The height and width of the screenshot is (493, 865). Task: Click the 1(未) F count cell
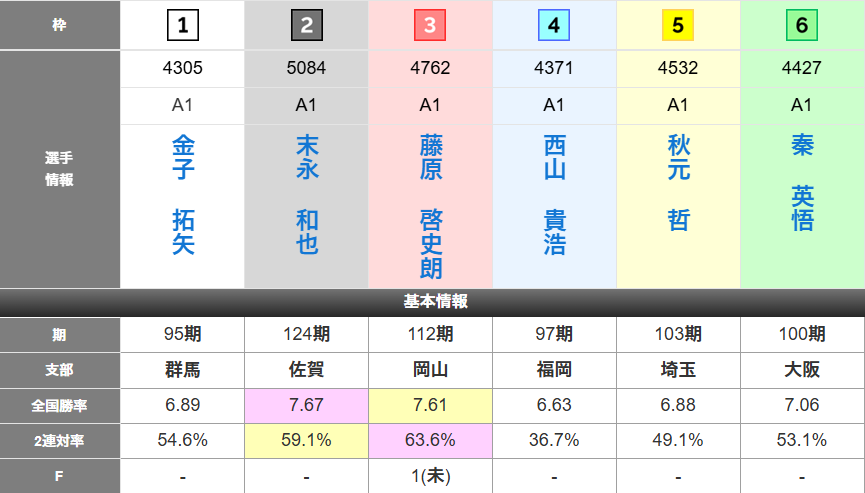pos(430,476)
